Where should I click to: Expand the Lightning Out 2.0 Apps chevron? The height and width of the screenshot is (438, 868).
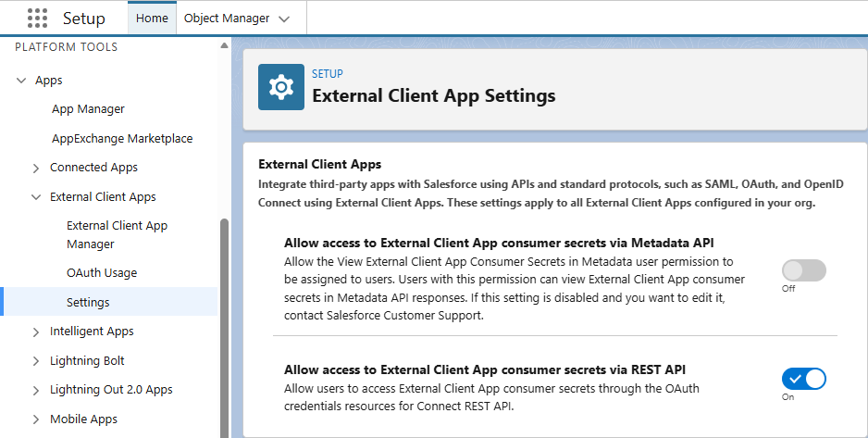[36, 391]
